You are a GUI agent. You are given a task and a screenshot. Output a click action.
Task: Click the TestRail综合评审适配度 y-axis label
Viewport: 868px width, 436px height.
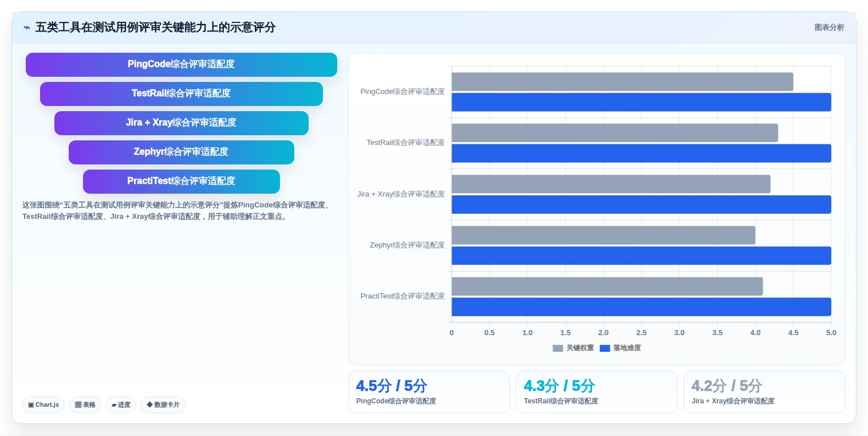coord(405,143)
